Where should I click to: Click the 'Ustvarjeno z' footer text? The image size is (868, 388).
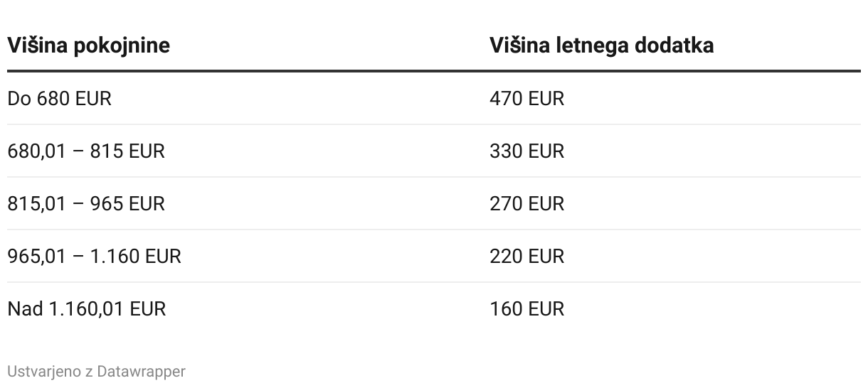point(50,371)
